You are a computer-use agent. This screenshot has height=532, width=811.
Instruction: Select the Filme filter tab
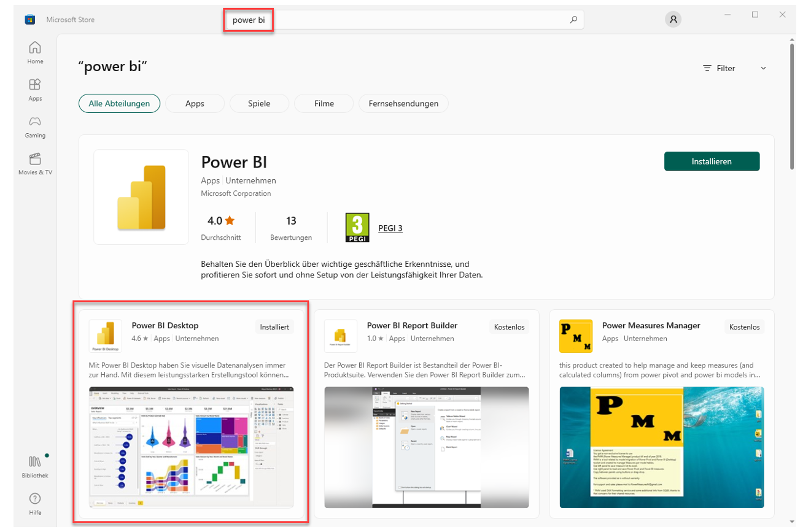coord(324,104)
